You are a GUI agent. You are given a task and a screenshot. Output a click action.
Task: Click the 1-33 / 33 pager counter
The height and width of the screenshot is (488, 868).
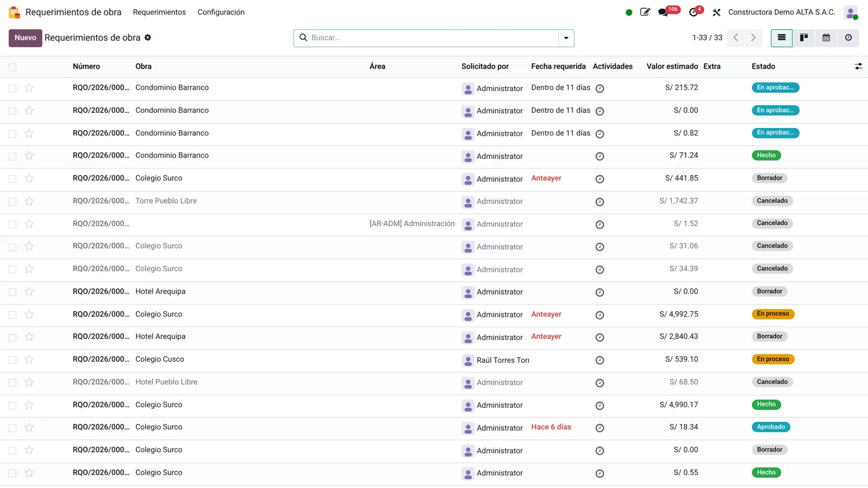707,37
